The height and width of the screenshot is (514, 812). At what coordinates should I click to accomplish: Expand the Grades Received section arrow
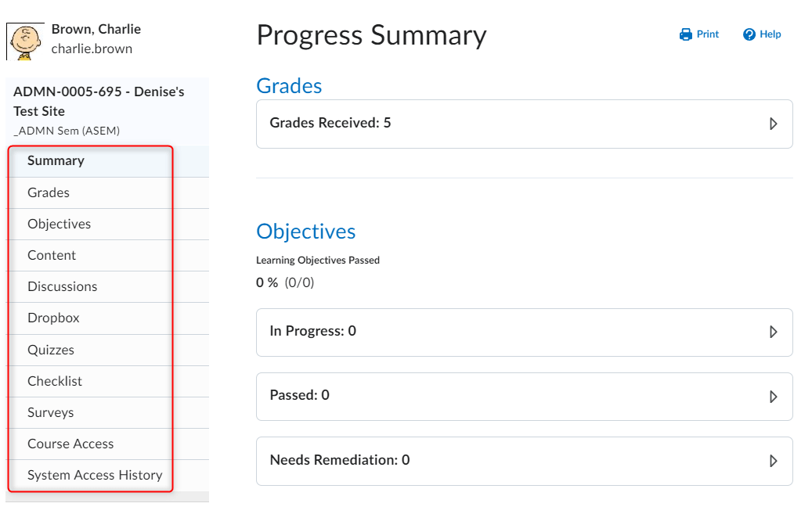coord(773,124)
